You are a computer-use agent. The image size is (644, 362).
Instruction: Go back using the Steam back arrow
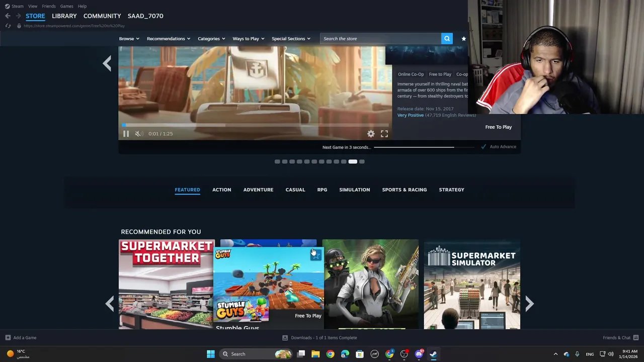pyautogui.click(x=8, y=16)
